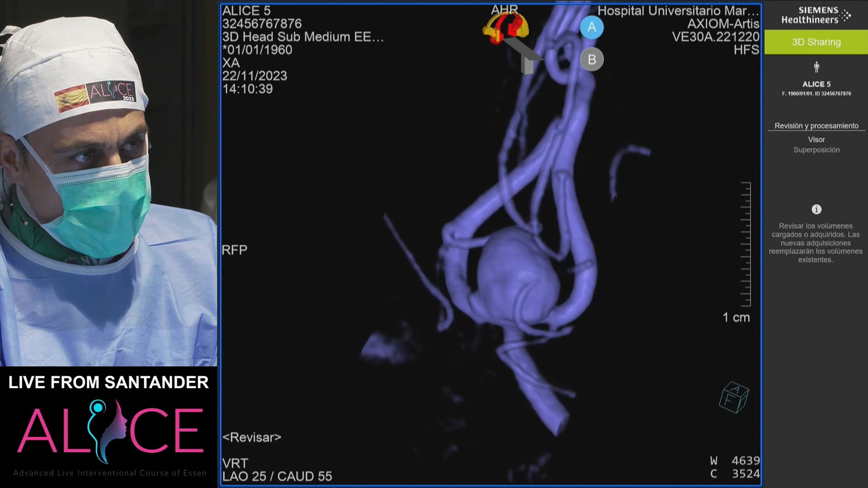This screenshot has height=488, width=868.
Task: Click the 3D orientation cube
Action: [733, 397]
